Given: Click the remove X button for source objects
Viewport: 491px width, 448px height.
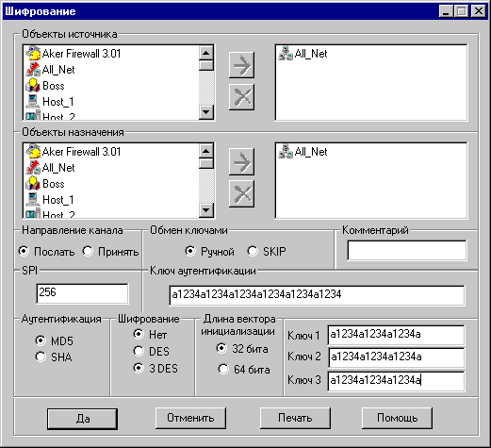Looking at the screenshot, I should [241, 97].
